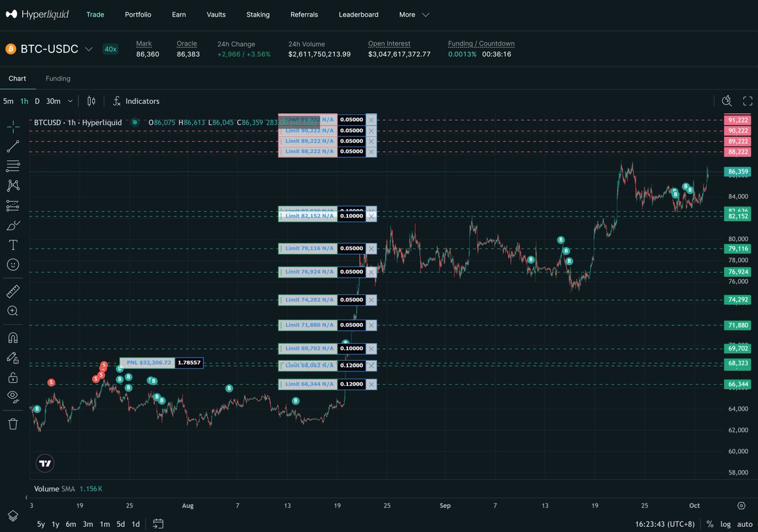Cancel the Limit 88,222 order

[x=371, y=152]
